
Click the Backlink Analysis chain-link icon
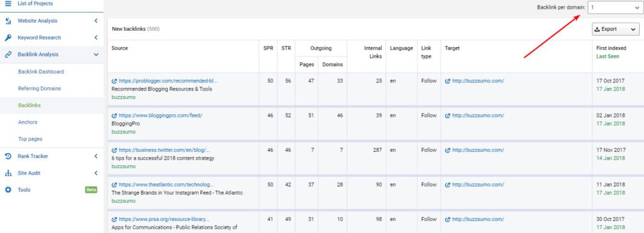tap(8, 55)
